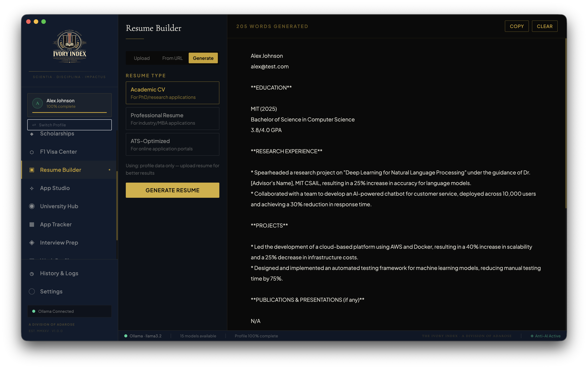Copy the generated resume text
Viewport: 588px width, 369px height.
click(x=517, y=26)
